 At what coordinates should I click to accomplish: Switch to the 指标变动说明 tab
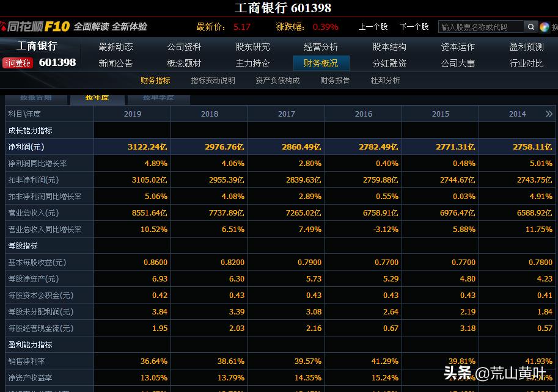point(213,79)
